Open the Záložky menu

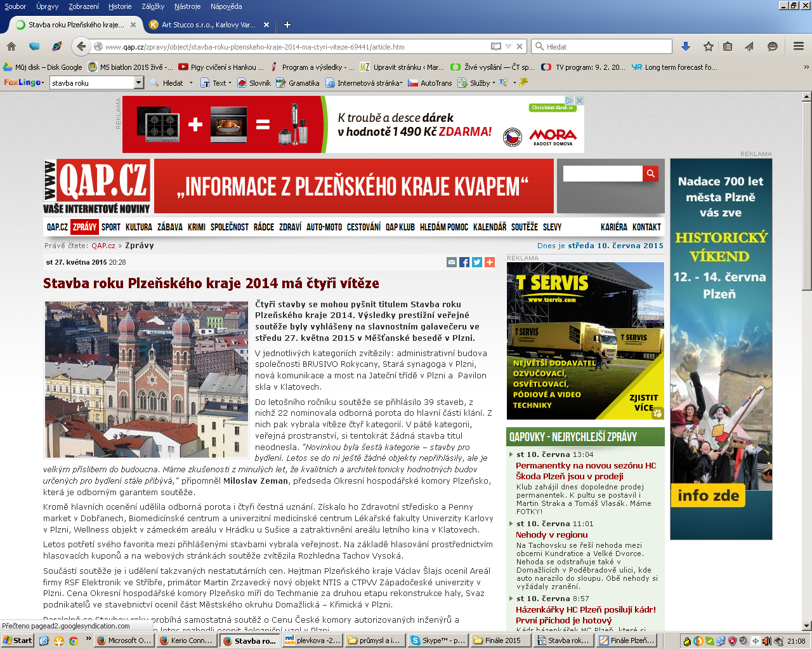pos(153,6)
